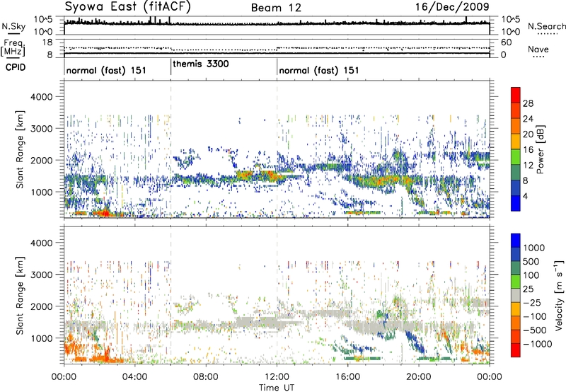Click the "CPID" row label
Viewport: 566px width, 392px height.
click(16, 67)
